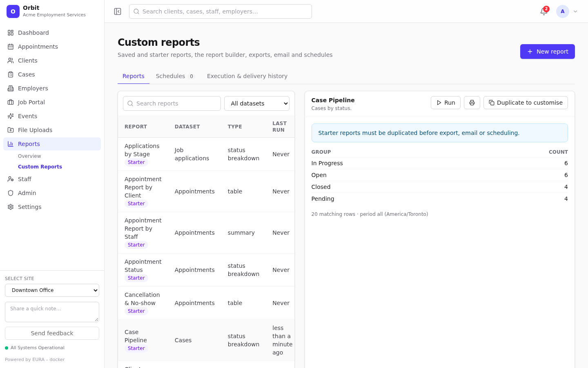Click the In Progress group row
588x368 pixels.
439,163
